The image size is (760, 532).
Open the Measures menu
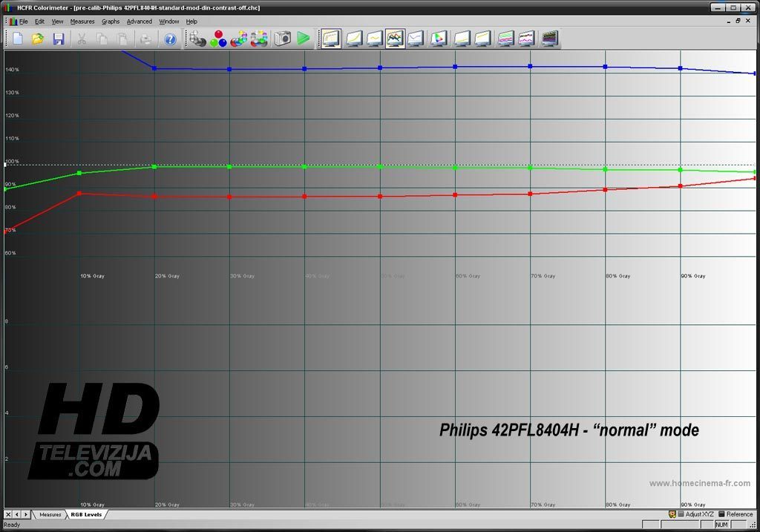(x=82, y=22)
